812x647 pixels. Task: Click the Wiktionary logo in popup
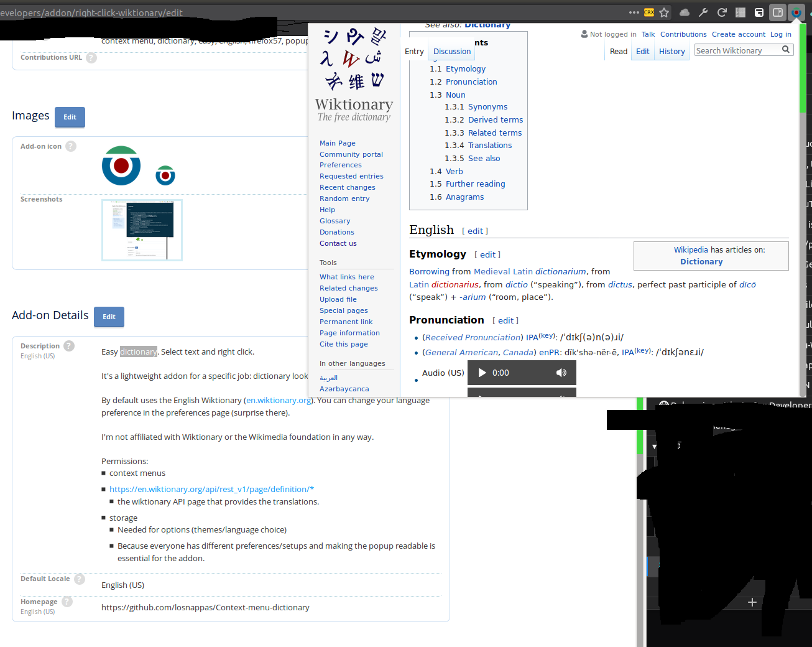(354, 75)
